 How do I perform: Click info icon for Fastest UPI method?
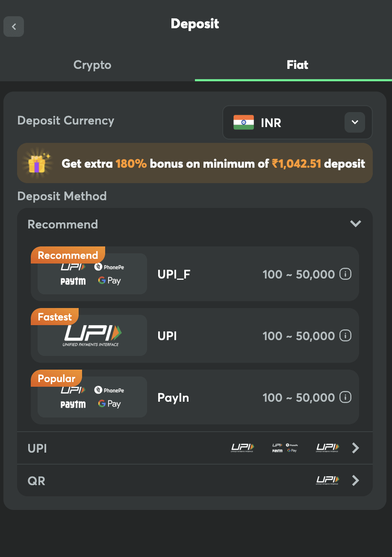(x=345, y=335)
